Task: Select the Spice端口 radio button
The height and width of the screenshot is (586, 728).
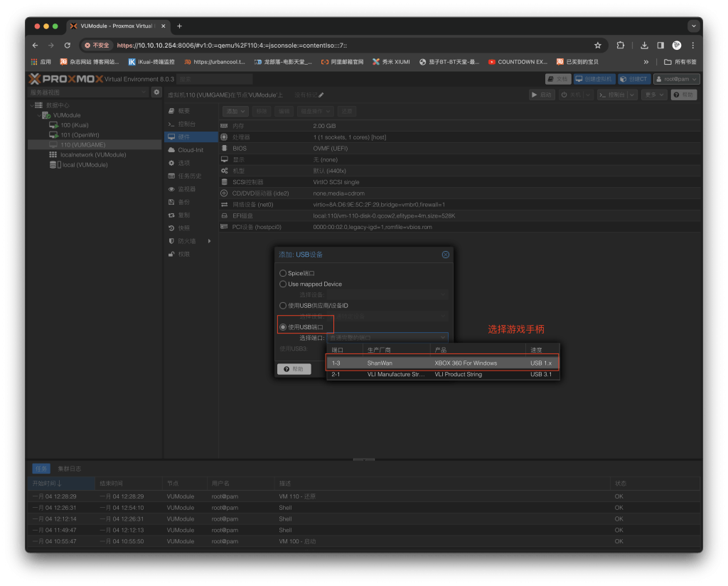Action: pos(283,273)
